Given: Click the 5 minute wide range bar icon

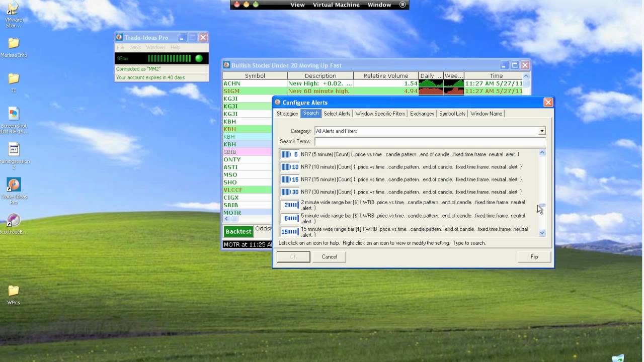Looking at the screenshot, I should pyautogui.click(x=290, y=219).
